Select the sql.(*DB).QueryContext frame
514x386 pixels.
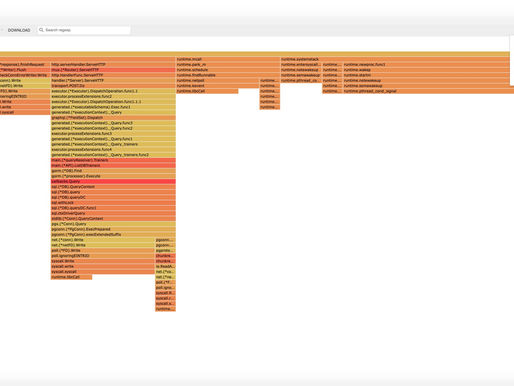point(113,187)
